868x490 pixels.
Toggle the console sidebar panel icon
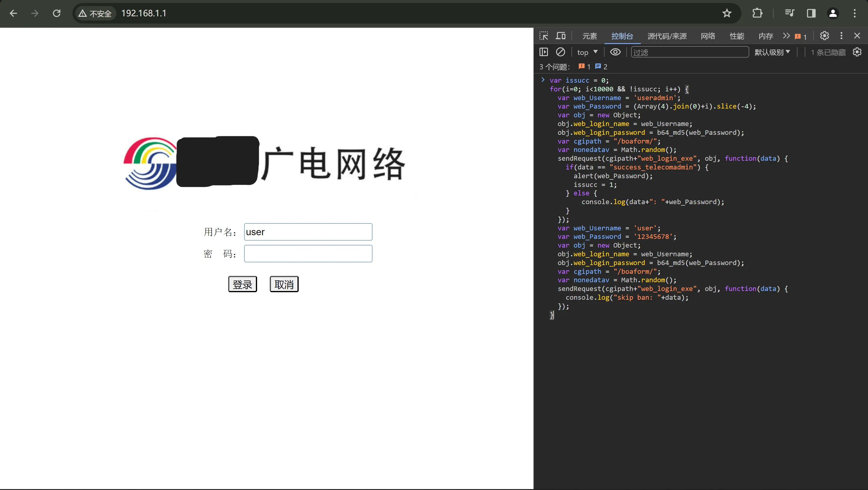point(543,52)
